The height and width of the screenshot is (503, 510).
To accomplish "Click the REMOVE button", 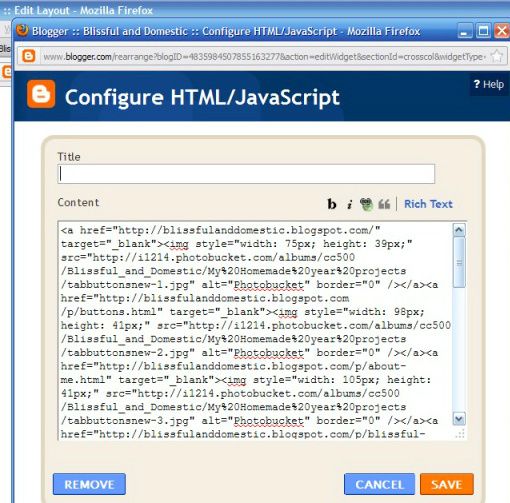I will point(89,484).
